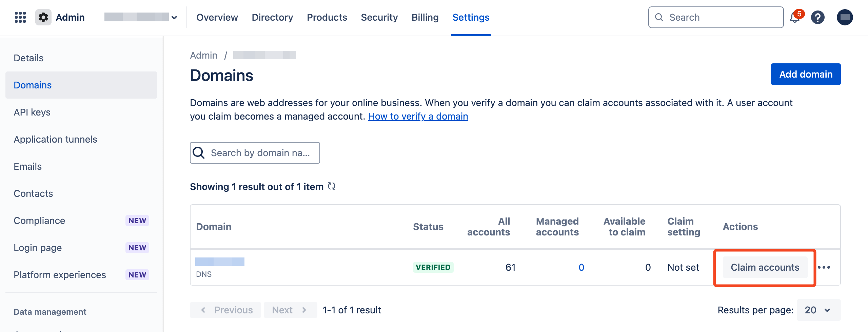
Task: Open Compliance in the sidebar
Action: (x=81, y=221)
